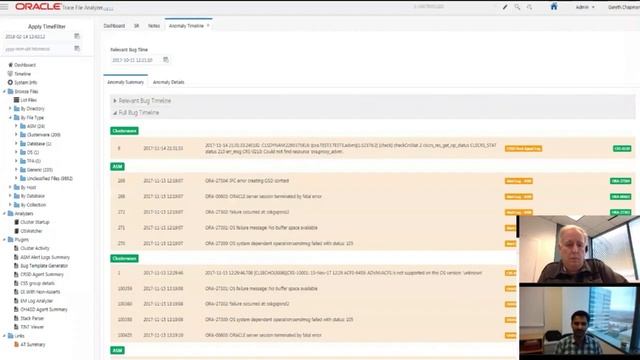Click the OHASD Agent Summary plugin icon
Viewport: 640px width, 360px height.
coord(16,309)
